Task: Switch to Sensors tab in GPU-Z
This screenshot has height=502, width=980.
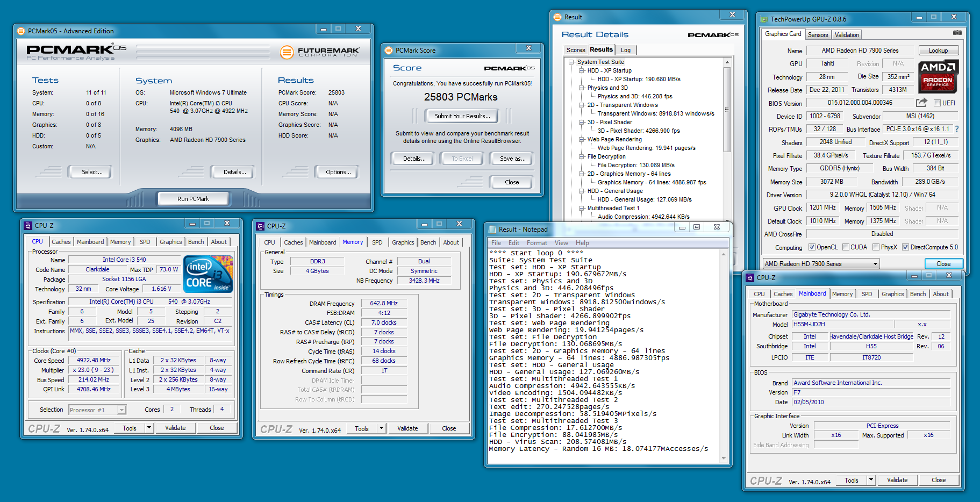Action: (818, 35)
